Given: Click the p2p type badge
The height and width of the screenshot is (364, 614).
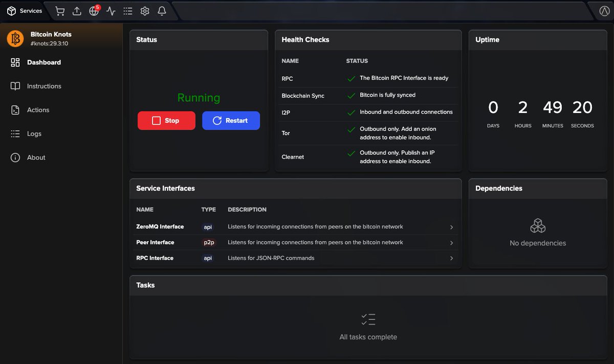Looking at the screenshot, I should click(209, 242).
